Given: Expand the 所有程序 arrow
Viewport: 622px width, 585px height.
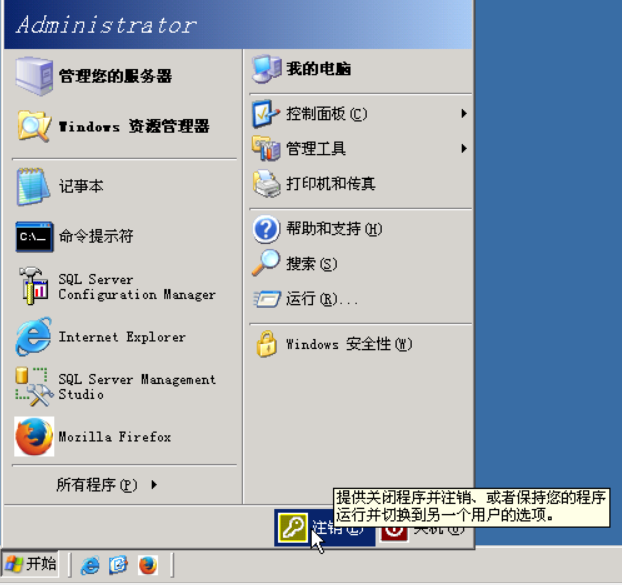Looking at the screenshot, I should click(x=154, y=485).
